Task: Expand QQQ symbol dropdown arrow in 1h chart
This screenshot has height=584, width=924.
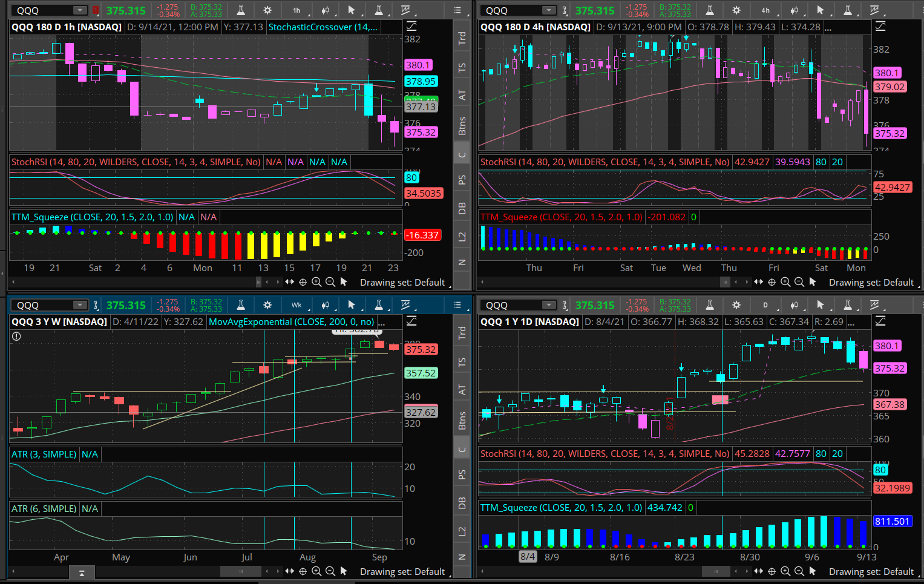Action: 80,10
